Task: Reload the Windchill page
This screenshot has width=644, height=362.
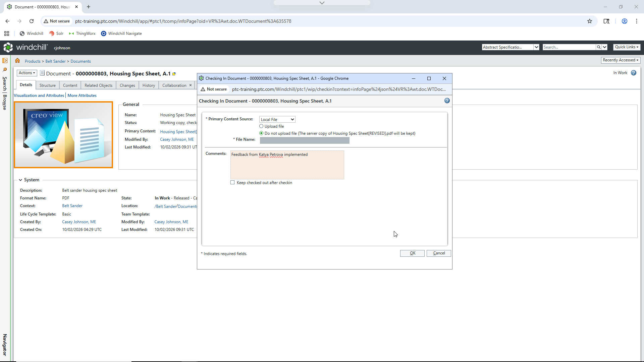Action: pyautogui.click(x=32, y=21)
